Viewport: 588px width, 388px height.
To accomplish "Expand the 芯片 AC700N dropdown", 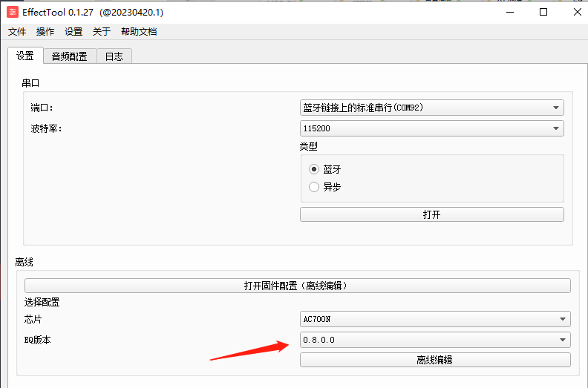I will point(435,319).
